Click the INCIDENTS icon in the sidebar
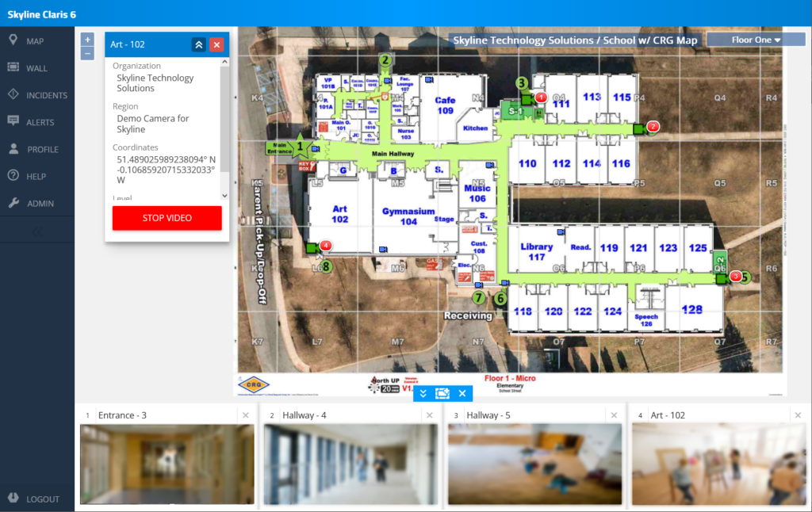This screenshot has height=512, width=812. tap(13, 96)
